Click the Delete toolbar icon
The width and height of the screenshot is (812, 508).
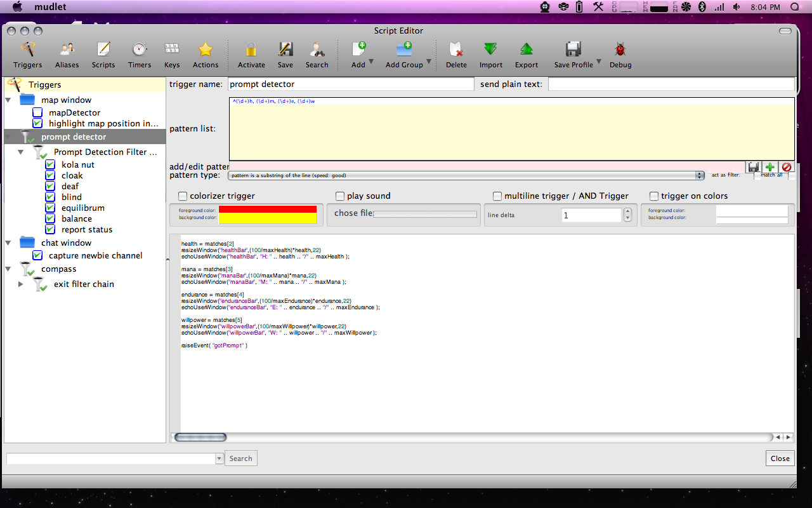coord(455,50)
